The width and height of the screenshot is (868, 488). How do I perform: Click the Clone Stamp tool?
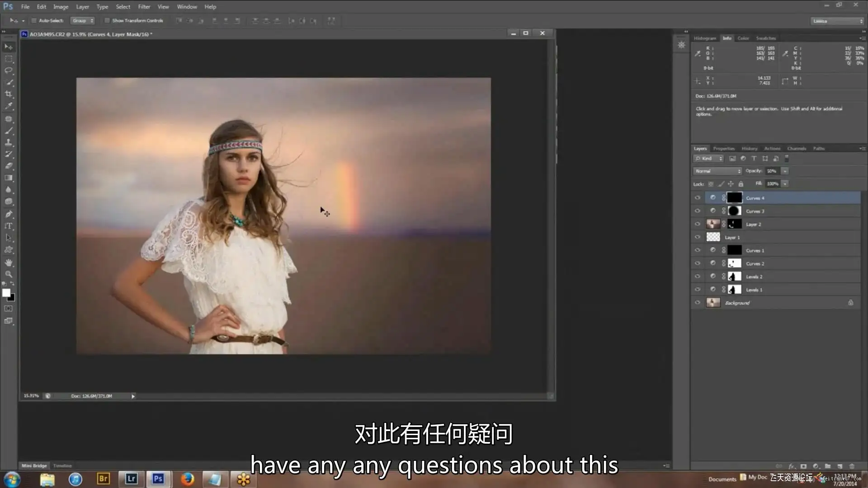[9, 142]
